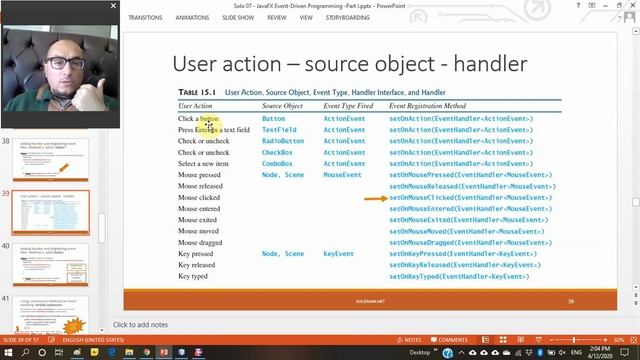The height and width of the screenshot is (360, 640).
Task: Open the VIEW ribbon tab
Action: pyautogui.click(x=306, y=18)
